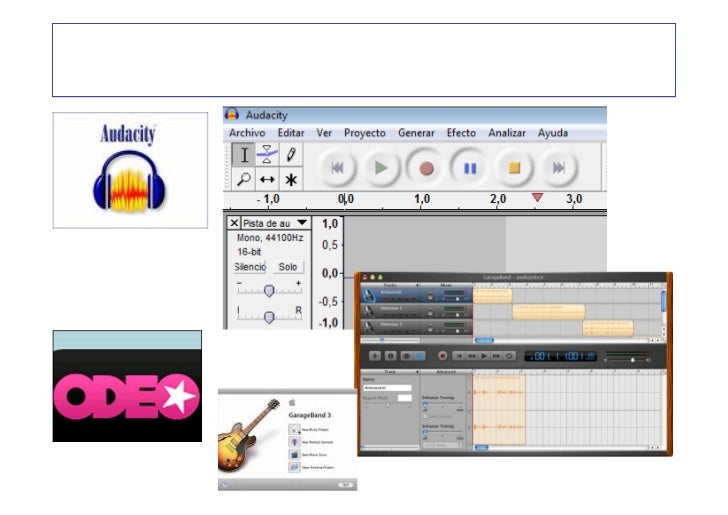Click the loop browser eye button in GarageBand

coord(406,356)
